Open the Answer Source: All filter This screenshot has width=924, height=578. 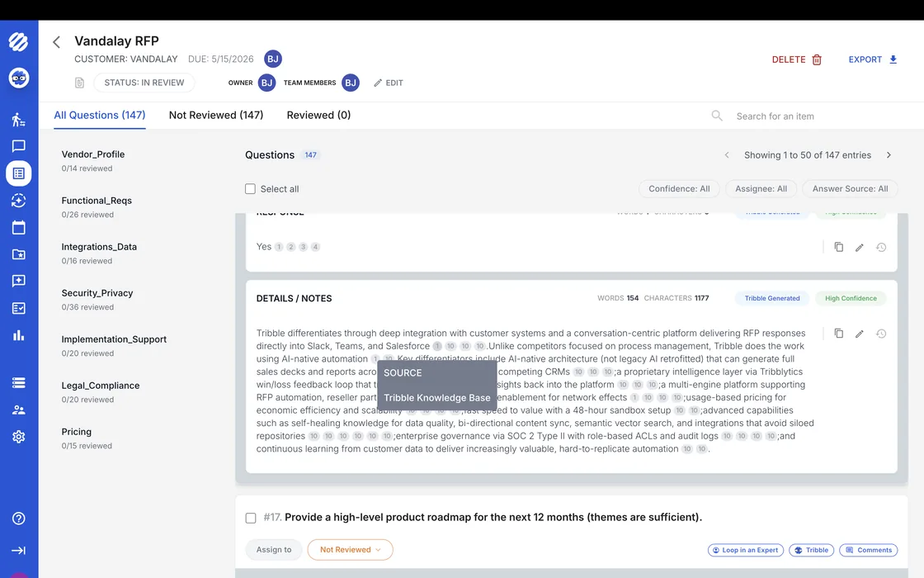click(850, 189)
